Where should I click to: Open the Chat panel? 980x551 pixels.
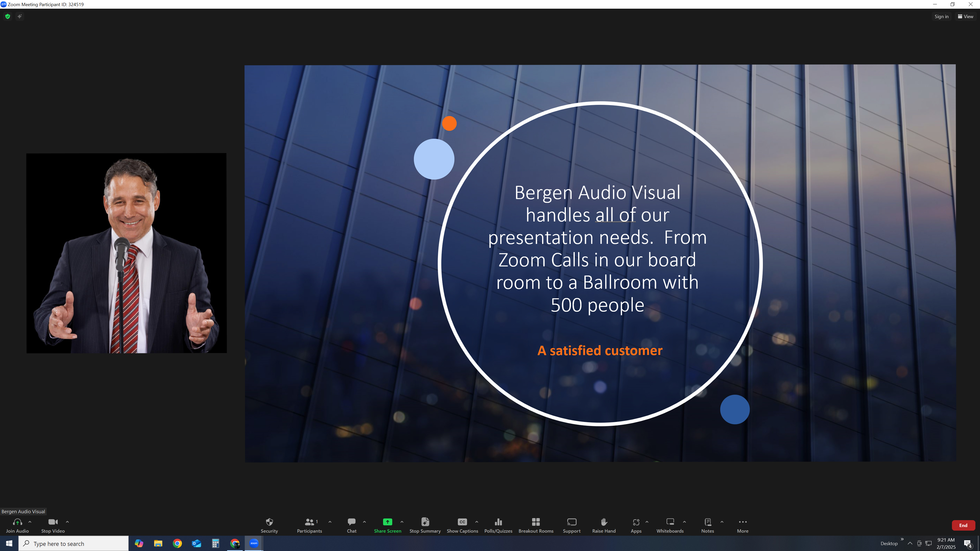[351, 525]
